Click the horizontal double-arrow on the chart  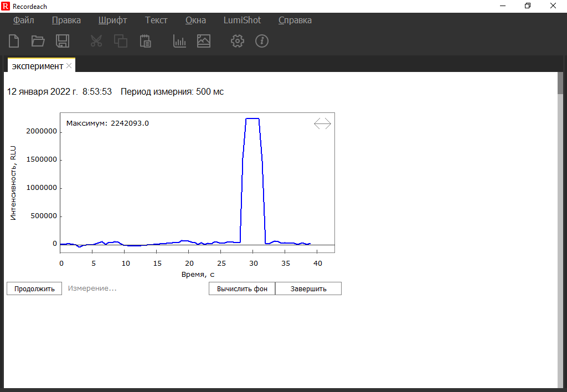(x=322, y=124)
